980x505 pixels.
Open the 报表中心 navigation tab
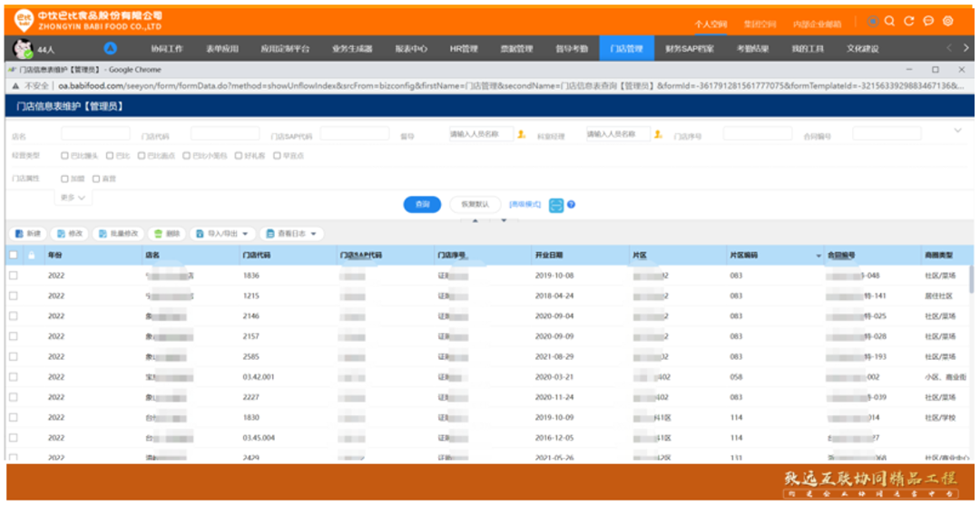tap(411, 49)
